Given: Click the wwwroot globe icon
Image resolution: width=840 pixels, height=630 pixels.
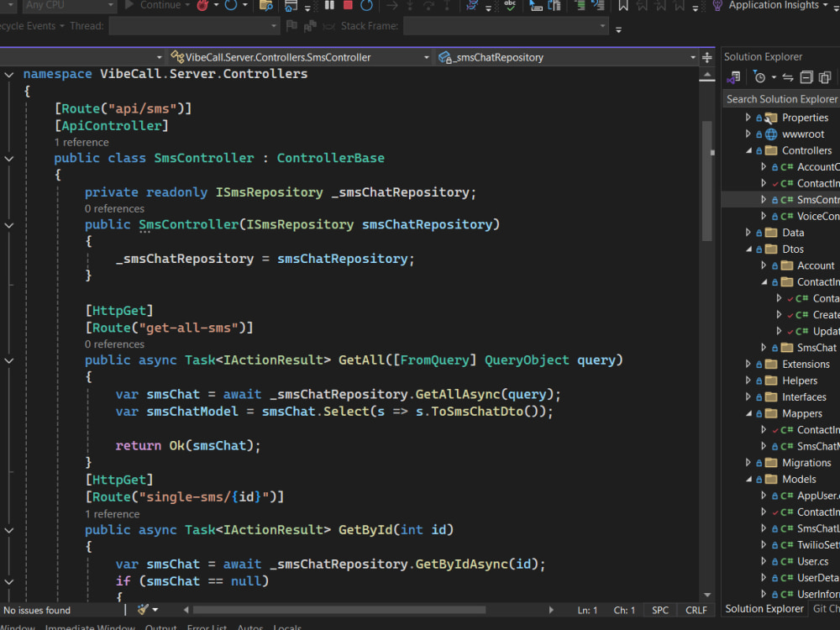Looking at the screenshot, I should (x=771, y=134).
